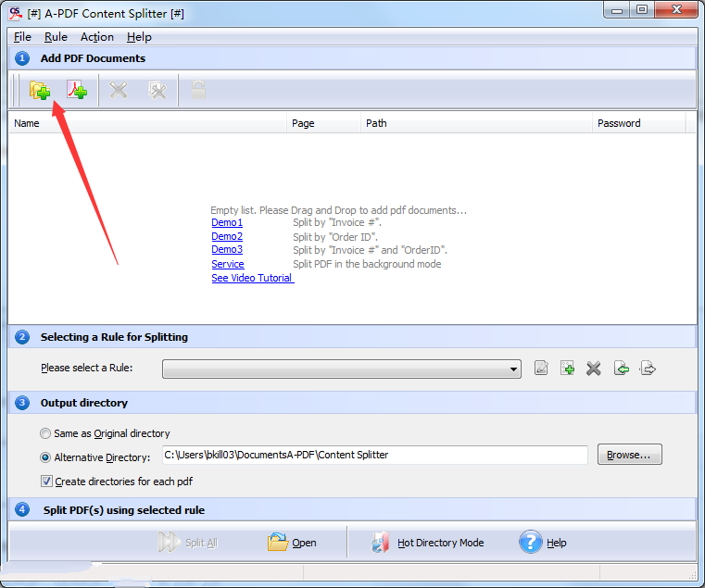705x588 pixels.
Task: Click the Path column header
Action: pyautogui.click(x=476, y=123)
